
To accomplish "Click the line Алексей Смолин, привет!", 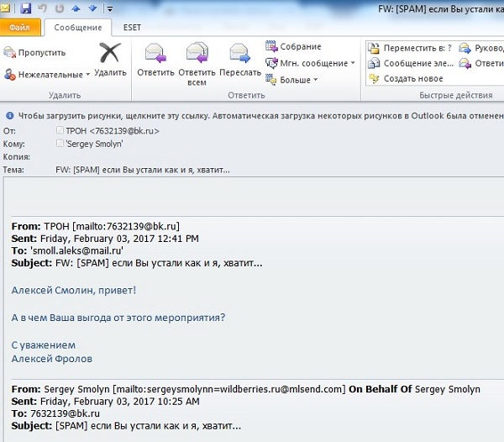I will (74, 290).
